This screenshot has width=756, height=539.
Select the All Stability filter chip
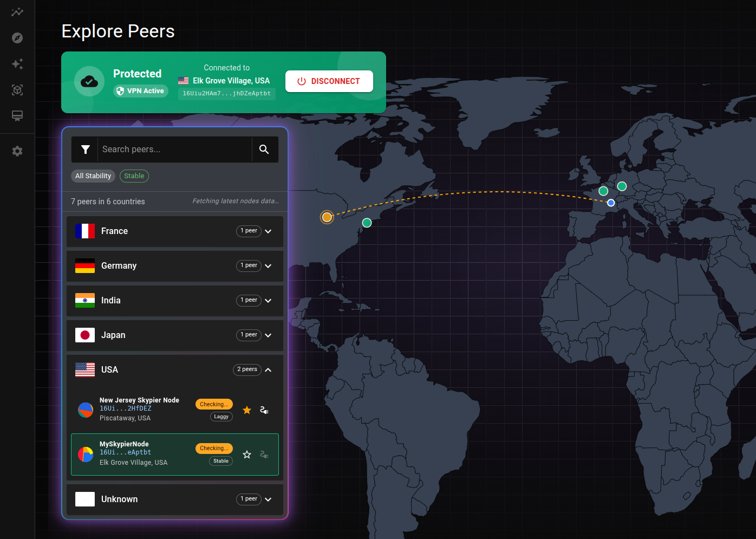93,176
